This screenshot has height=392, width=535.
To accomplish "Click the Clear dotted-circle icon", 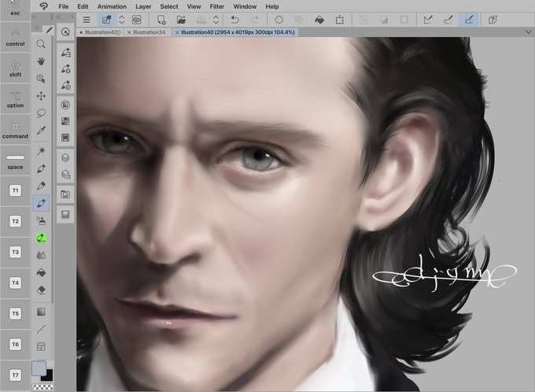I will point(279,20).
